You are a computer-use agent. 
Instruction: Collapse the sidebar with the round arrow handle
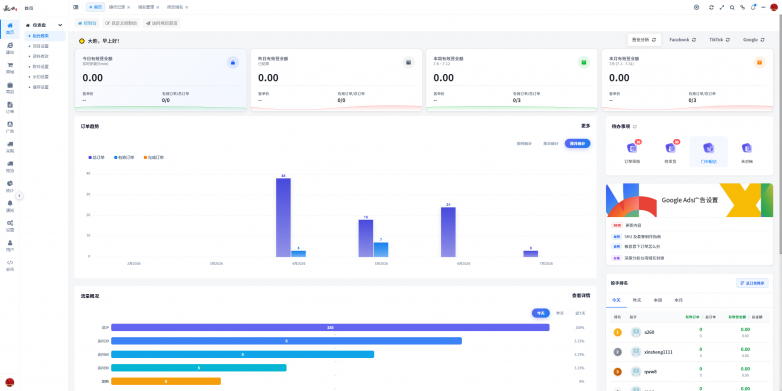(x=19, y=196)
